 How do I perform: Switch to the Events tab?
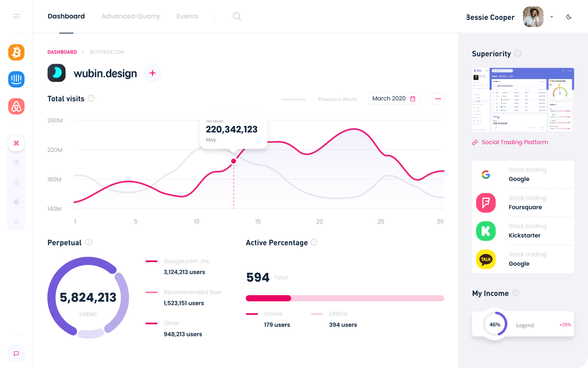click(188, 16)
